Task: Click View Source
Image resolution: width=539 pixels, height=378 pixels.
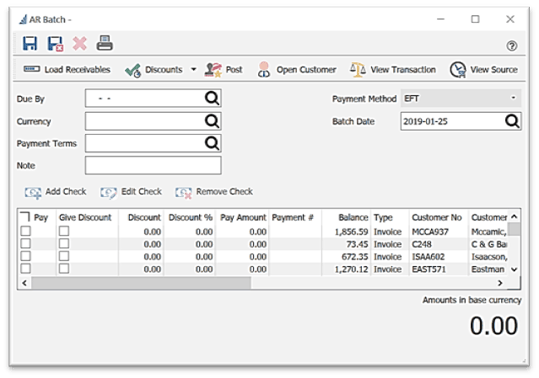Action: [x=484, y=70]
